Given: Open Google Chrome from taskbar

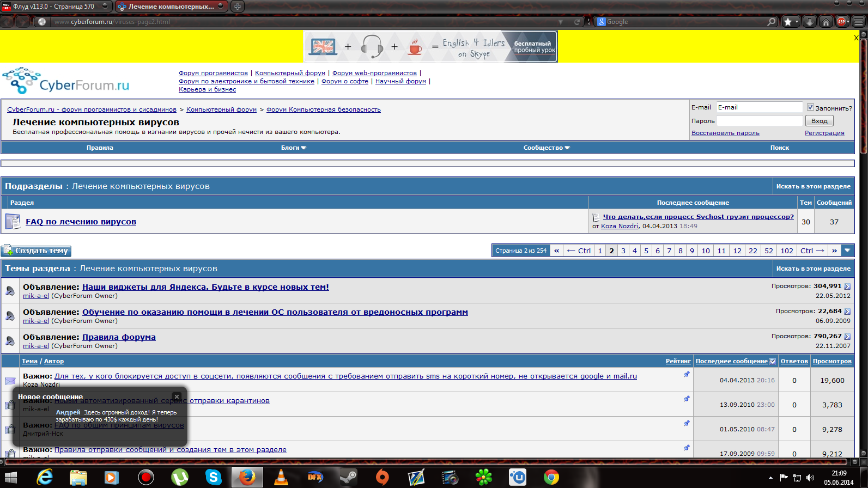Looking at the screenshot, I should click(551, 478).
